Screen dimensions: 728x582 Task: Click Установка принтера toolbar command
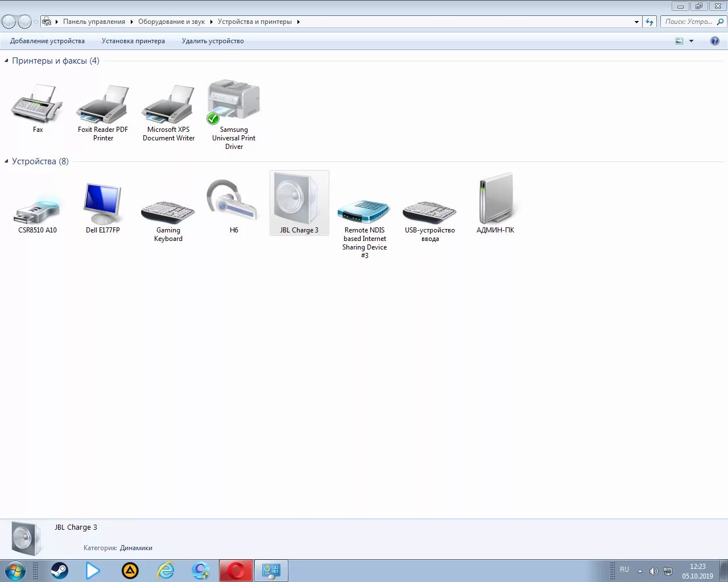point(133,41)
